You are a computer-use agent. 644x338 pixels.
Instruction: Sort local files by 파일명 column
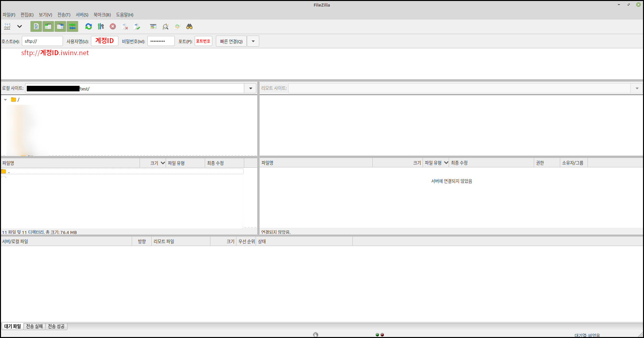coord(70,163)
